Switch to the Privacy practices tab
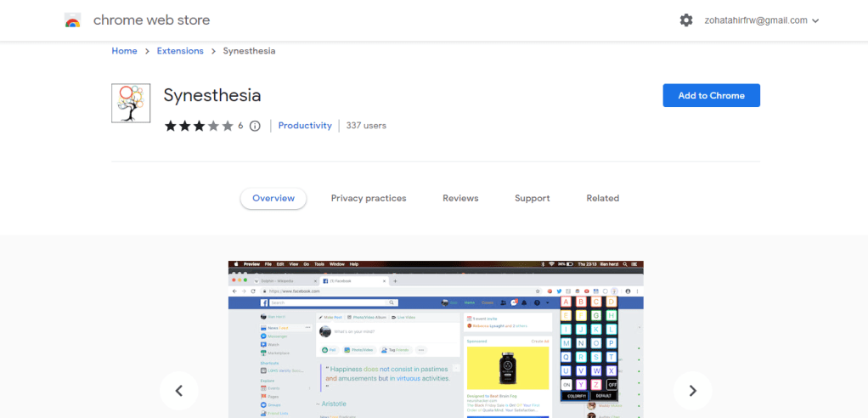This screenshot has width=868, height=418. [x=369, y=198]
